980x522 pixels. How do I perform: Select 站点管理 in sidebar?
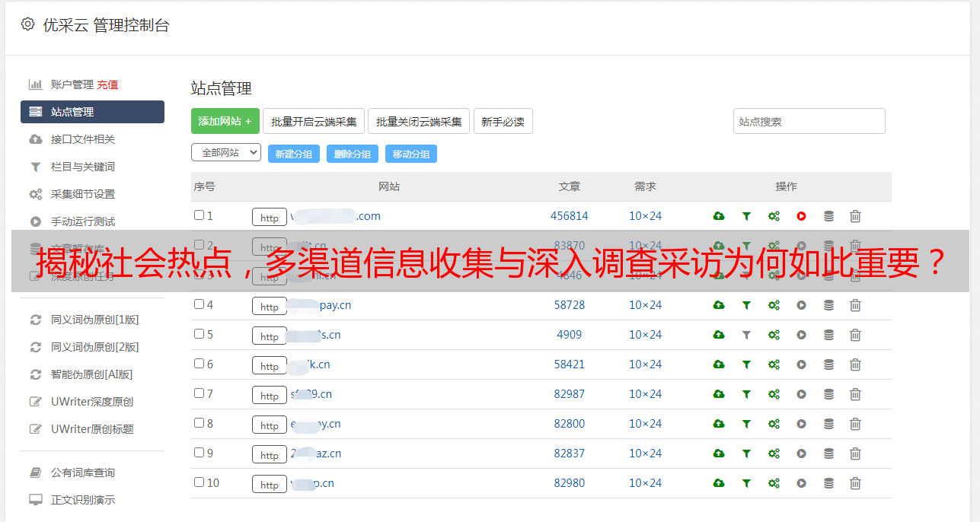point(92,112)
